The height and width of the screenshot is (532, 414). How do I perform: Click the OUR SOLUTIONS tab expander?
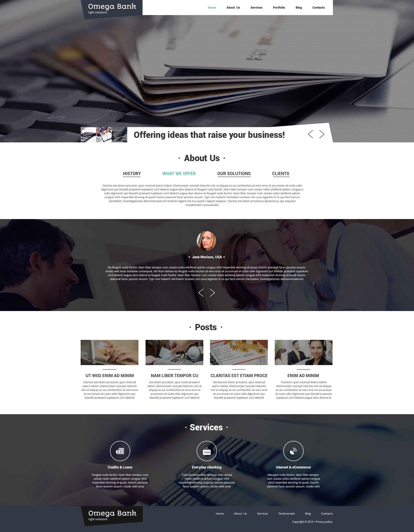pyautogui.click(x=234, y=174)
